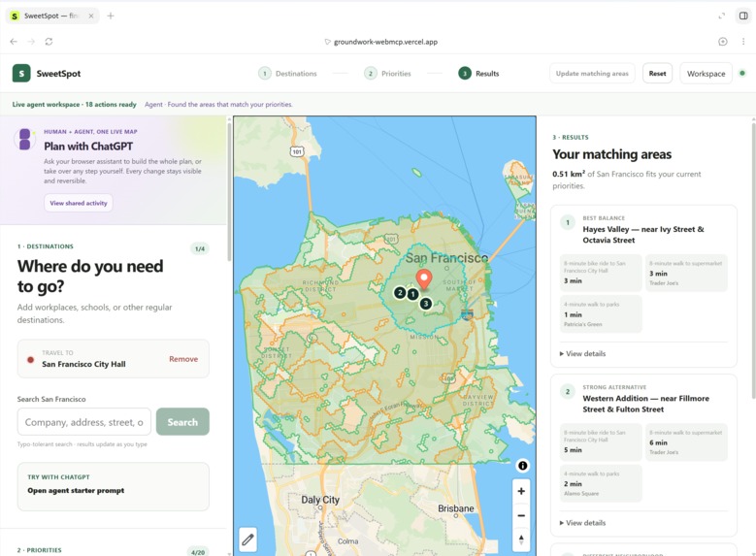Select map marker number 3
Image resolution: width=756 pixels, height=556 pixels.
pyautogui.click(x=426, y=304)
